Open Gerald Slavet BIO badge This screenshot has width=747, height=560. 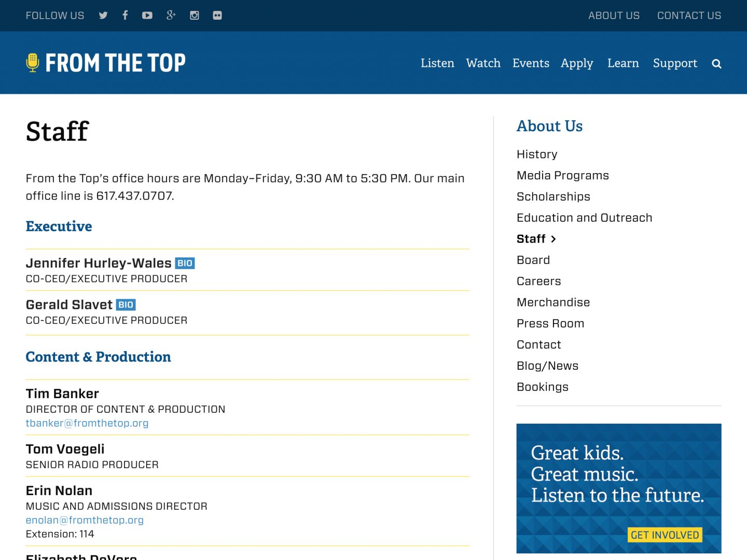coord(126,305)
